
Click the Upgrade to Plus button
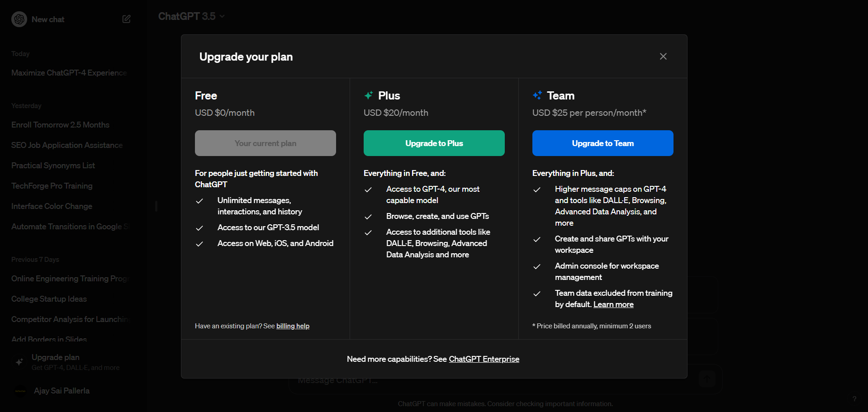point(434,143)
